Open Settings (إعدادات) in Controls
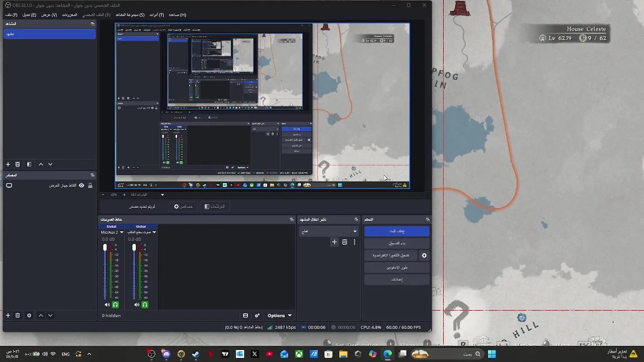The image size is (644, 362). [397, 280]
